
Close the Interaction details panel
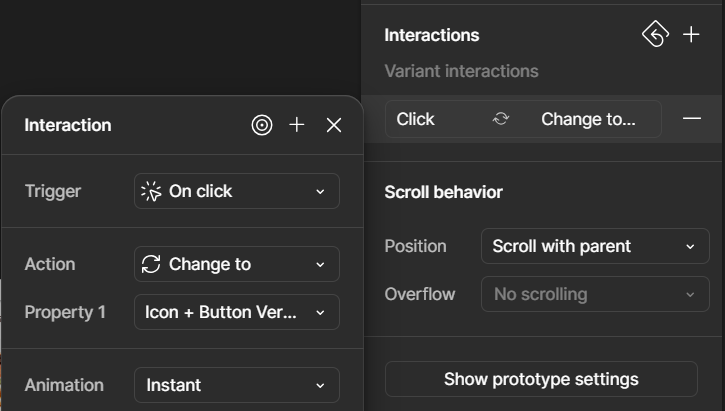tap(334, 125)
